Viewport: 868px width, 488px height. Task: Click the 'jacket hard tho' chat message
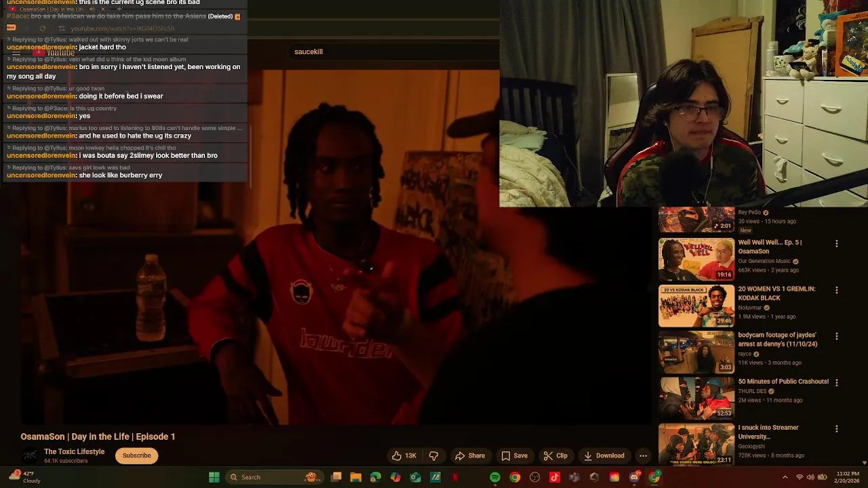[x=102, y=47]
